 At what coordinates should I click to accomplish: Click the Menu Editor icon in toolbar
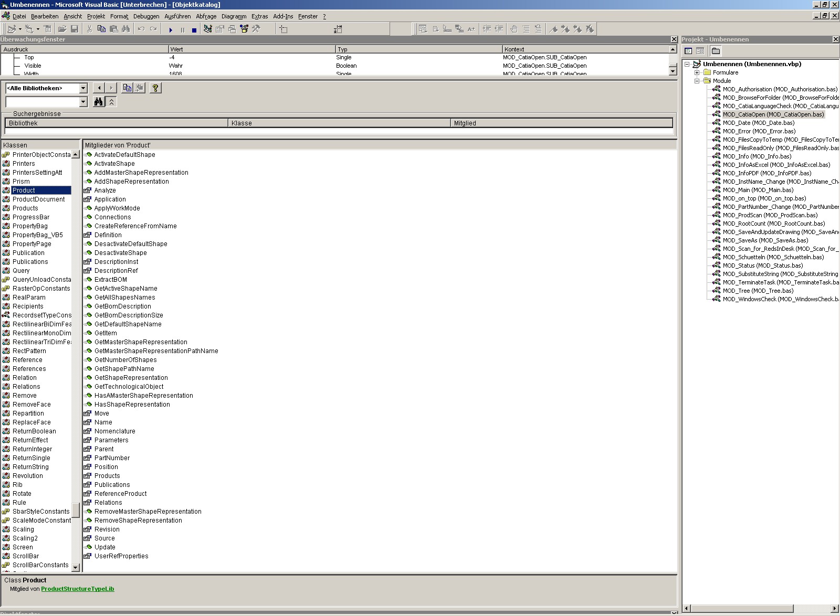click(x=47, y=29)
